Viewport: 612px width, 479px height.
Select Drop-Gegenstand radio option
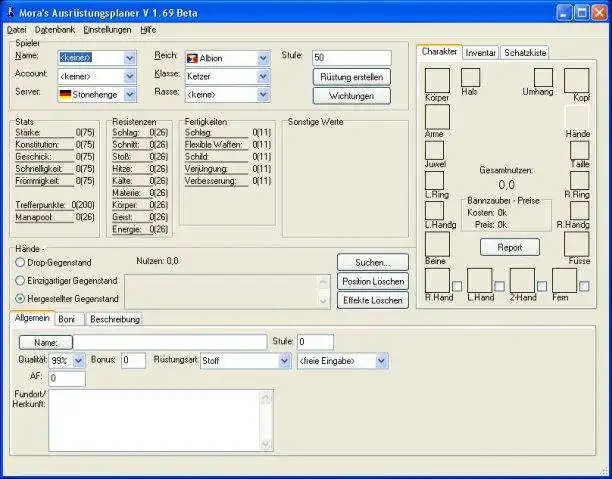coord(20,262)
